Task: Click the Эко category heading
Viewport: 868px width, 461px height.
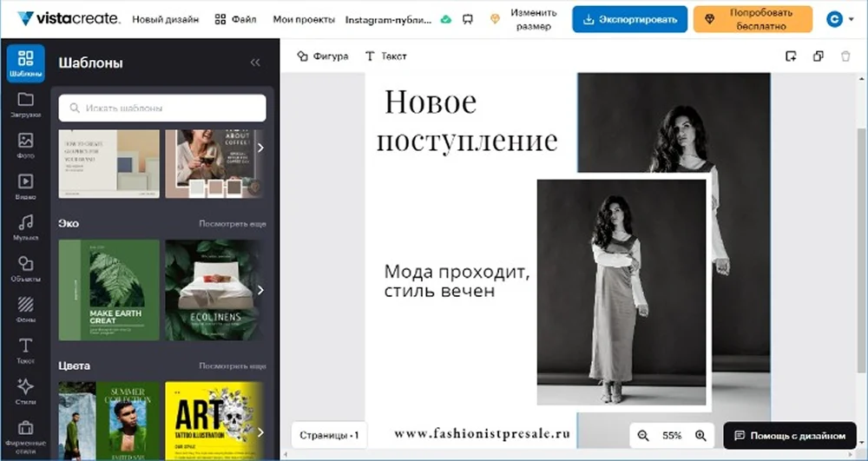Action: pyautogui.click(x=69, y=224)
